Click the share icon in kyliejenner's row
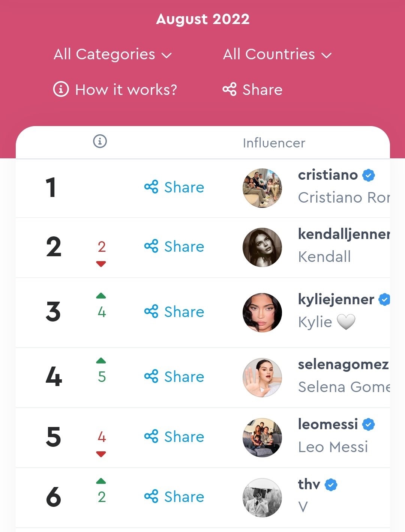 click(x=151, y=311)
